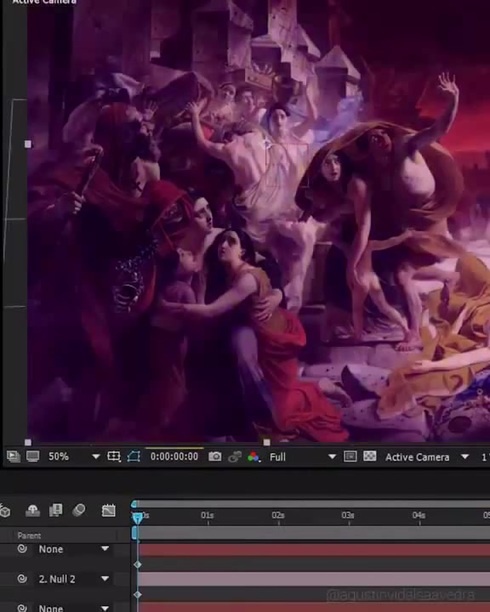Take a snapshot with the camera icon

point(215,456)
